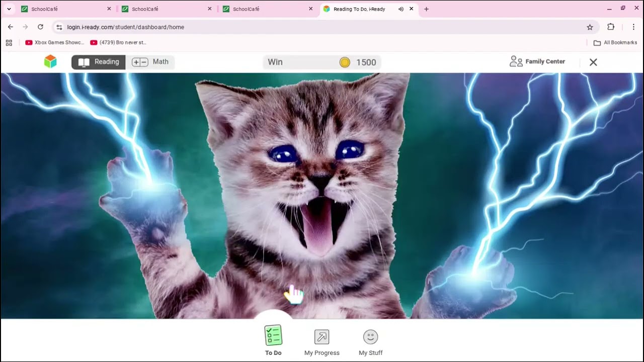This screenshot has width=644, height=362.
Task: Open the Bro never st... YouTube bookmark
Action: (x=118, y=43)
